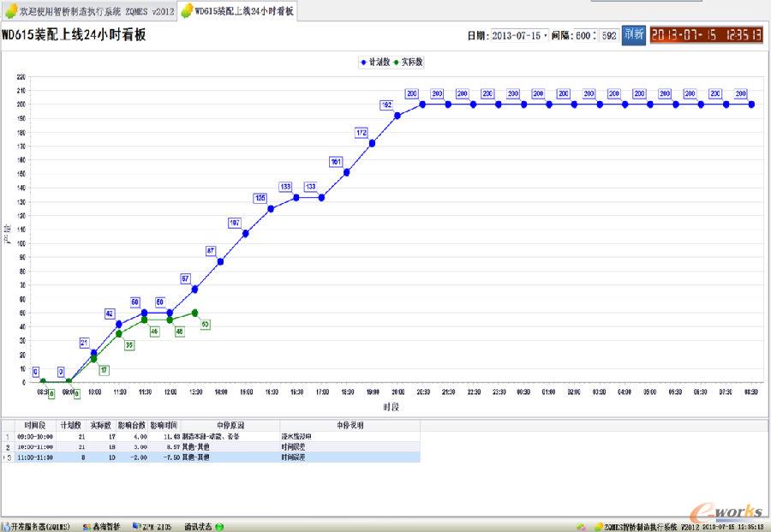Click the green 通讯状态 indicator light

pyautogui.click(x=219, y=526)
